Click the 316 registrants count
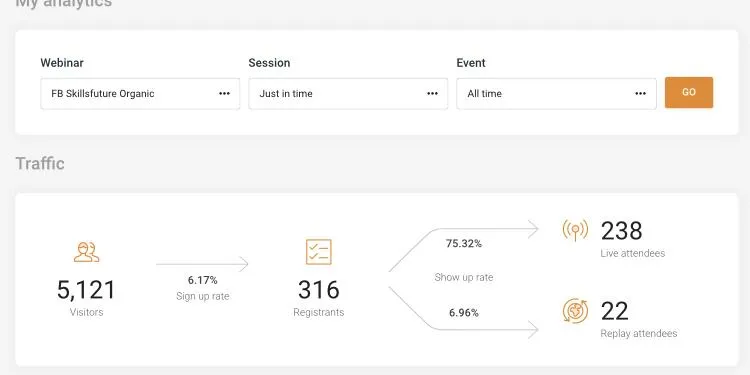 pyautogui.click(x=319, y=290)
